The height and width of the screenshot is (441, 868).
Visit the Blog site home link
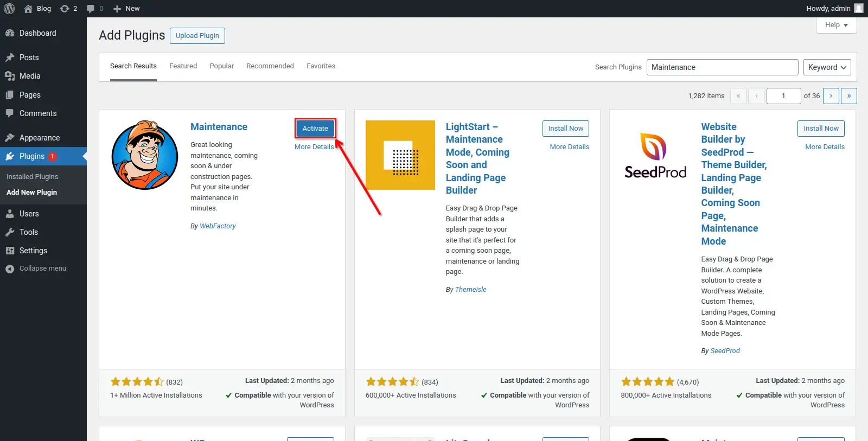tap(37, 9)
